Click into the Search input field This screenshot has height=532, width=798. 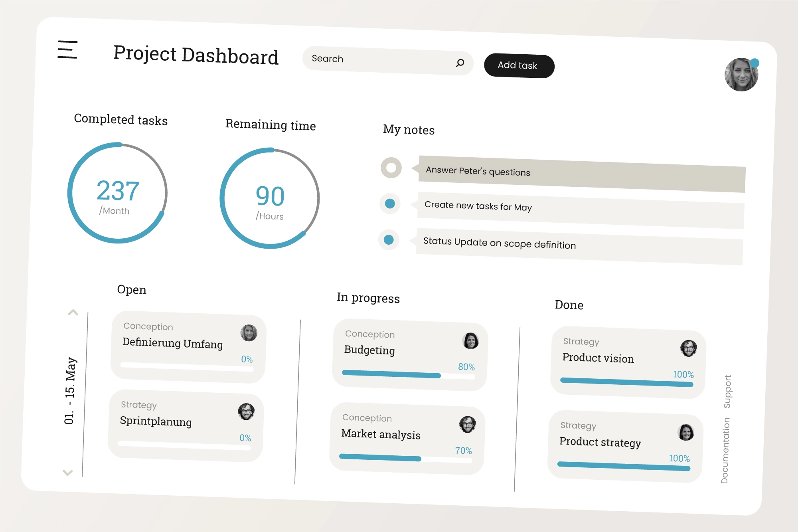379,60
